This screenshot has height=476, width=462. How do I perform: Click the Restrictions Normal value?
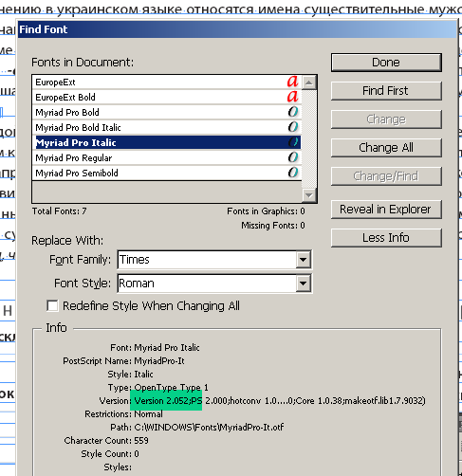click(149, 414)
